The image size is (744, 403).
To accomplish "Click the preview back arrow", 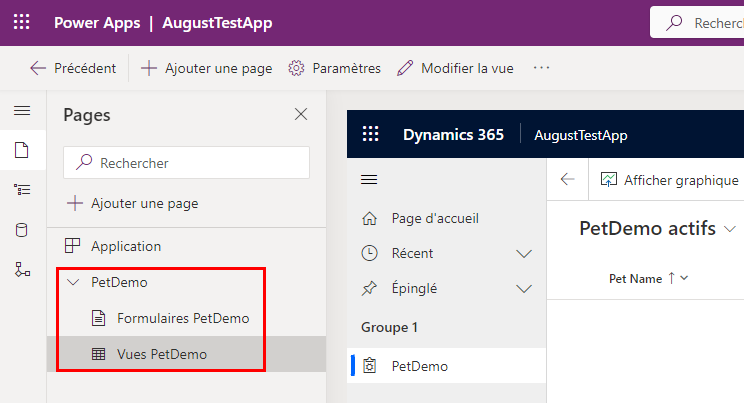I will pyautogui.click(x=567, y=179).
